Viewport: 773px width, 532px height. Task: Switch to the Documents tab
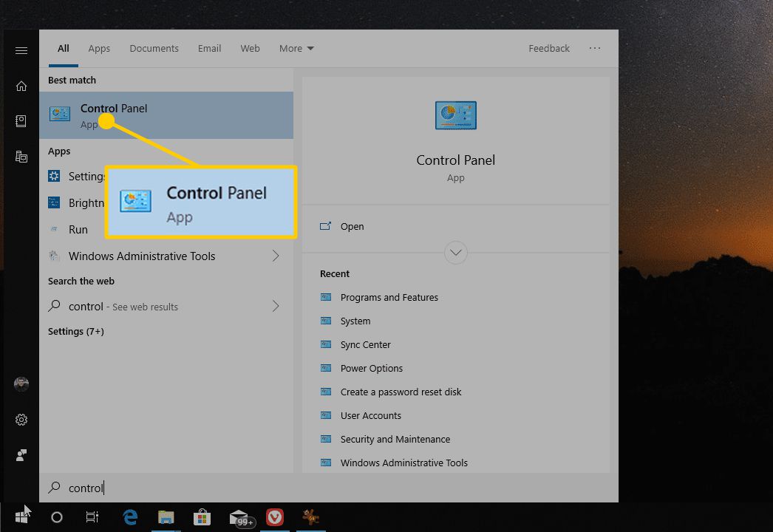click(x=154, y=49)
